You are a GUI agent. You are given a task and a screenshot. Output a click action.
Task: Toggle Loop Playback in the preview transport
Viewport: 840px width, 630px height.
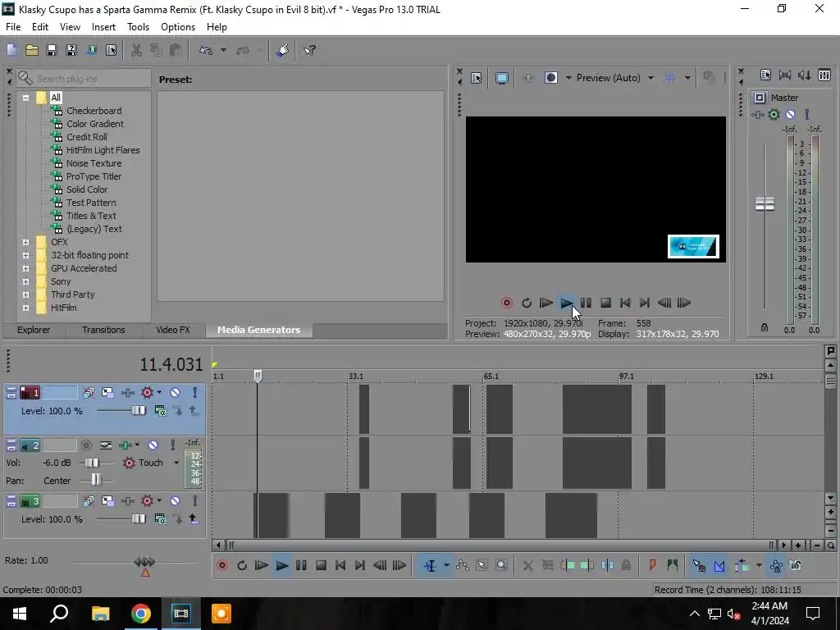click(x=527, y=303)
